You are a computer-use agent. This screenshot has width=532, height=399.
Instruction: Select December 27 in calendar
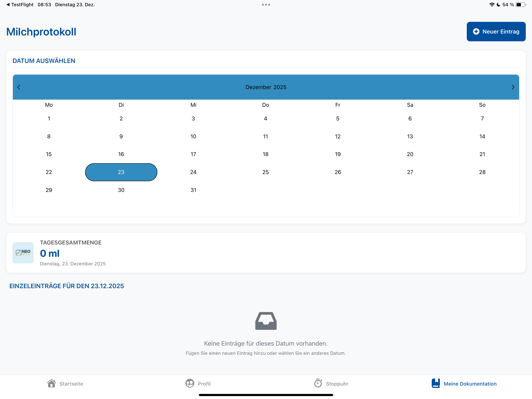pos(410,172)
